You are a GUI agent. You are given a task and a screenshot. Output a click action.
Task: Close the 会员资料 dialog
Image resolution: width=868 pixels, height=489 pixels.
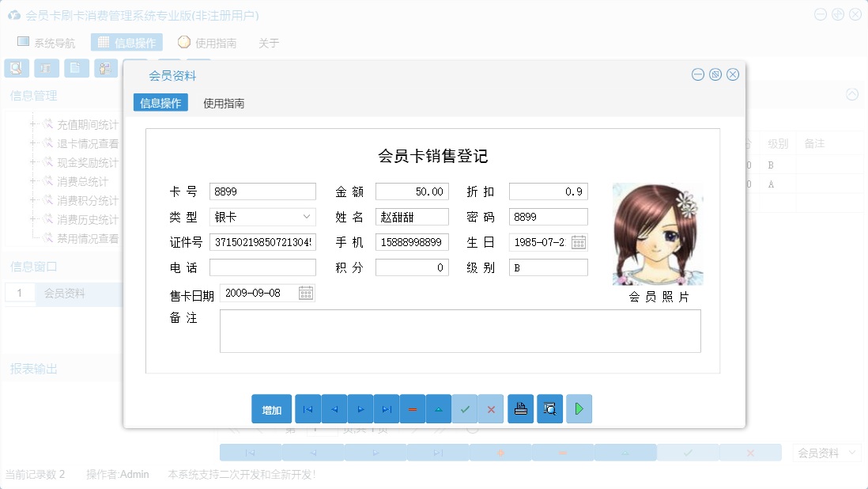pos(733,74)
